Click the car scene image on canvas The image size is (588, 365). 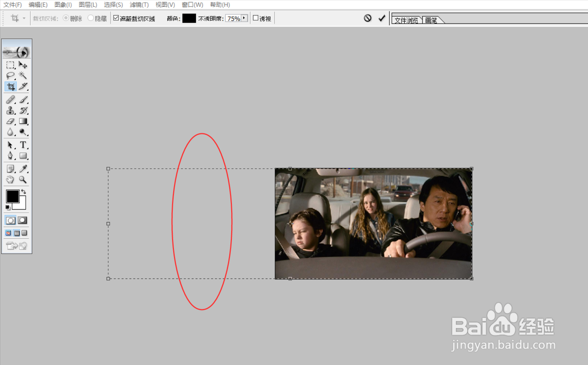click(374, 224)
